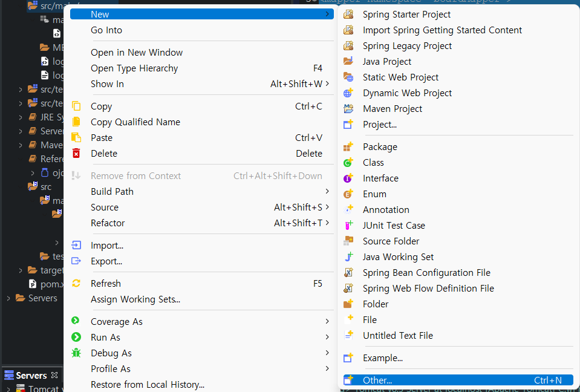Click the Source Folder icon
Image resolution: width=580 pixels, height=392 pixels.
click(x=348, y=241)
